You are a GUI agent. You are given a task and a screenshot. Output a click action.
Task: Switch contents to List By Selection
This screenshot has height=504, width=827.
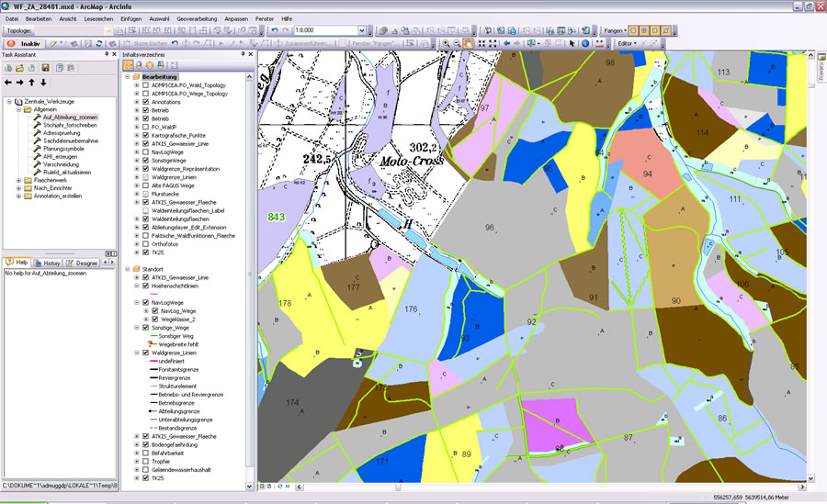(x=161, y=65)
